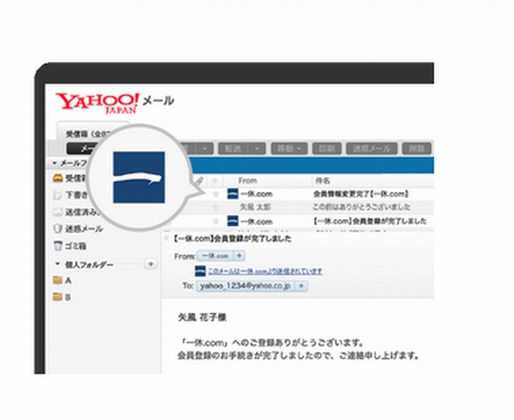Viewport: 514px width, 420px height.
Task: Click brand icon beside the sender verification link
Action: [x=200, y=271]
